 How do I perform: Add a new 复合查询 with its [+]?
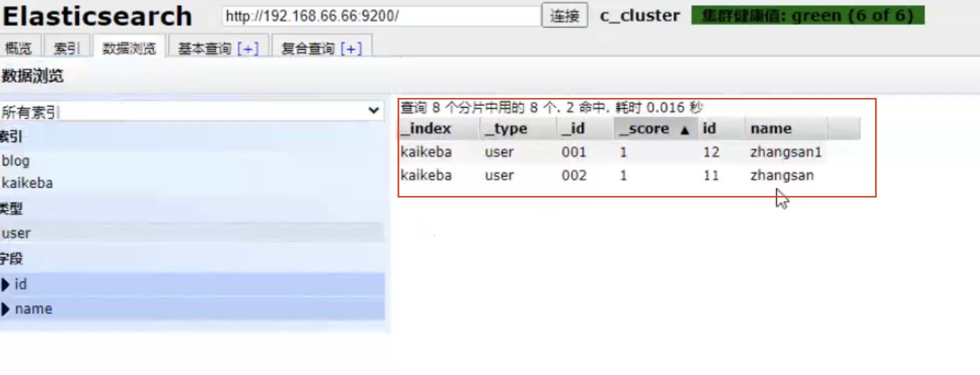[351, 48]
